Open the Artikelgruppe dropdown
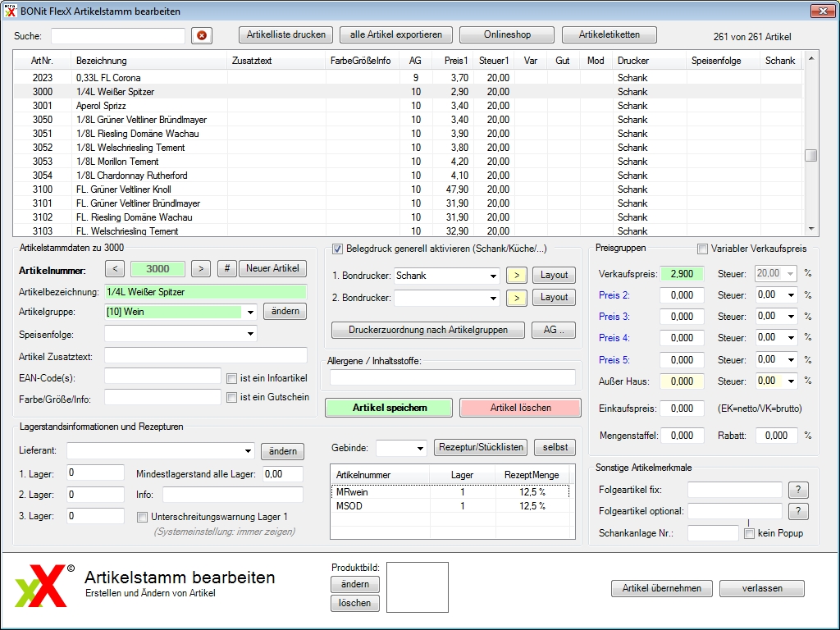The image size is (840, 630). point(250,312)
